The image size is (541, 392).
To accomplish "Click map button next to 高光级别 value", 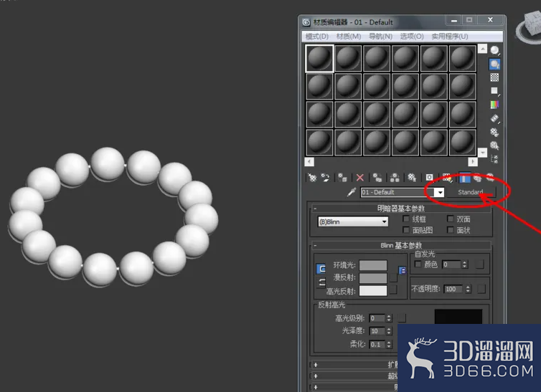I will (402, 318).
